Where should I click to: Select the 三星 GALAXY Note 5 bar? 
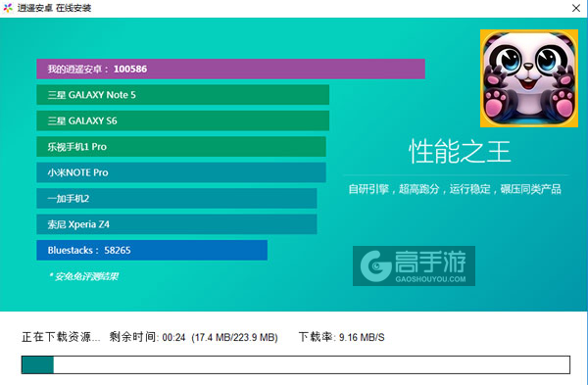pos(182,95)
